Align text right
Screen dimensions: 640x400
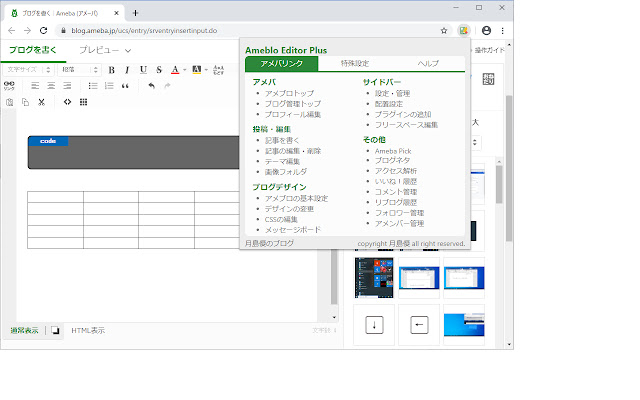click(x=67, y=86)
